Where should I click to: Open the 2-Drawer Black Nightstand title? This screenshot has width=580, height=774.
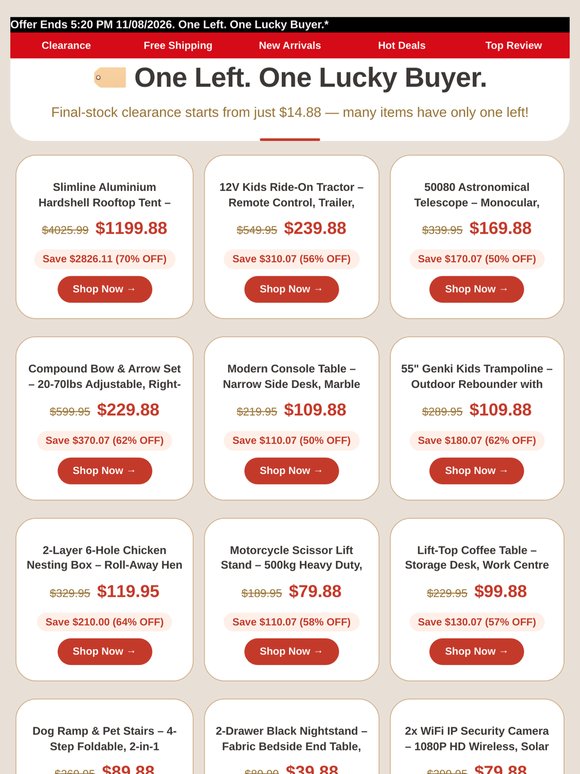point(292,738)
